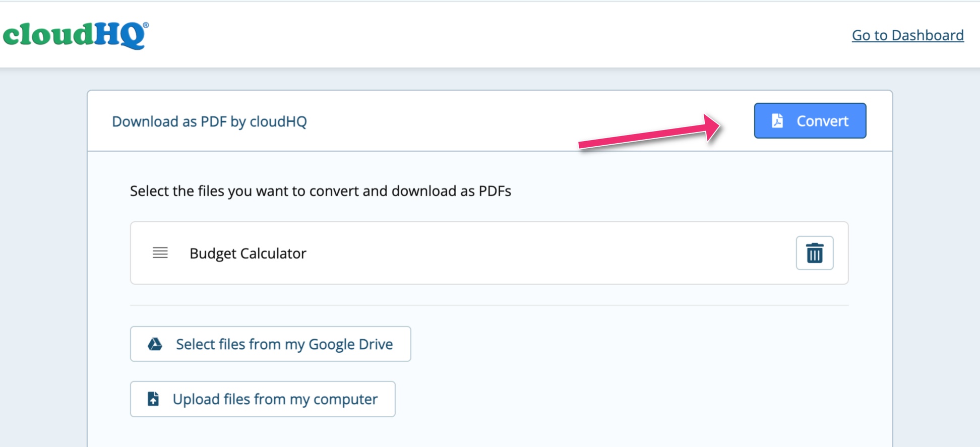Screen dimensions: 980x447
Task: Click the divider line below file list
Action: pyautogui.click(x=489, y=305)
